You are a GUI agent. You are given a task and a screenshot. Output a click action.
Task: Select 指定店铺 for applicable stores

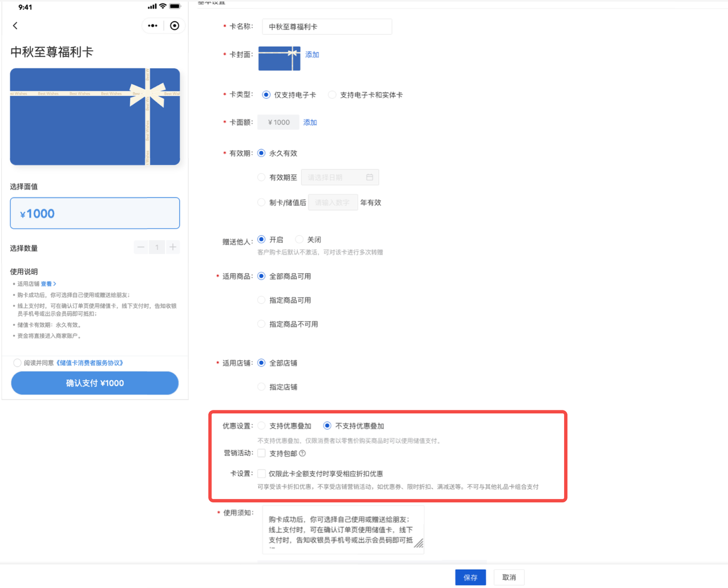pyautogui.click(x=262, y=387)
